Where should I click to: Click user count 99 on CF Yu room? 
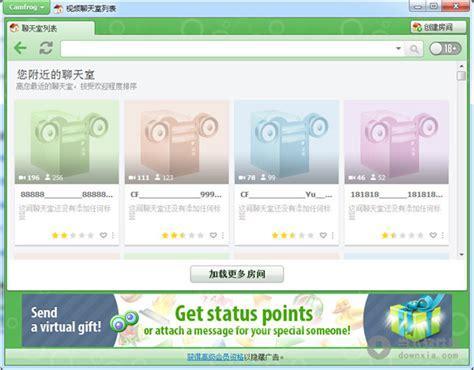268,178
